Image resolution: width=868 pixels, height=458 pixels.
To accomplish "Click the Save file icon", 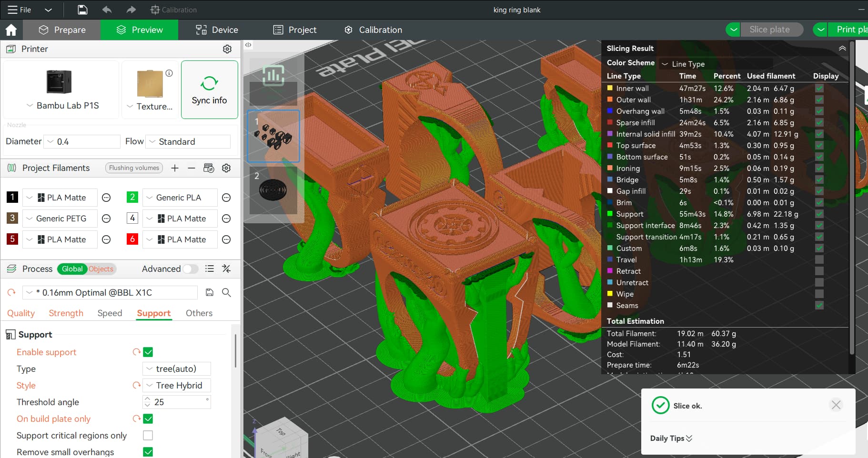I will [x=82, y=10].
